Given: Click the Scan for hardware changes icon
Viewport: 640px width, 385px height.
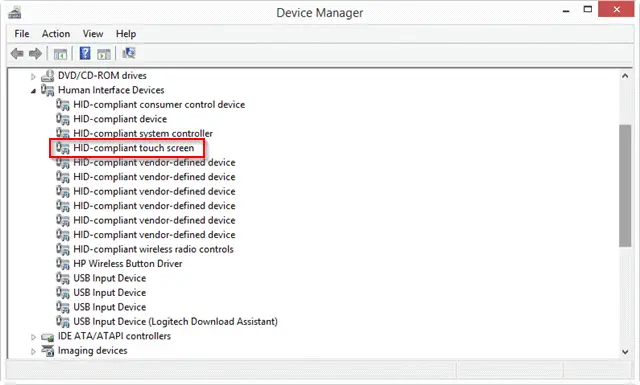Looking at the screenshot, I should [x=129, y=53].
